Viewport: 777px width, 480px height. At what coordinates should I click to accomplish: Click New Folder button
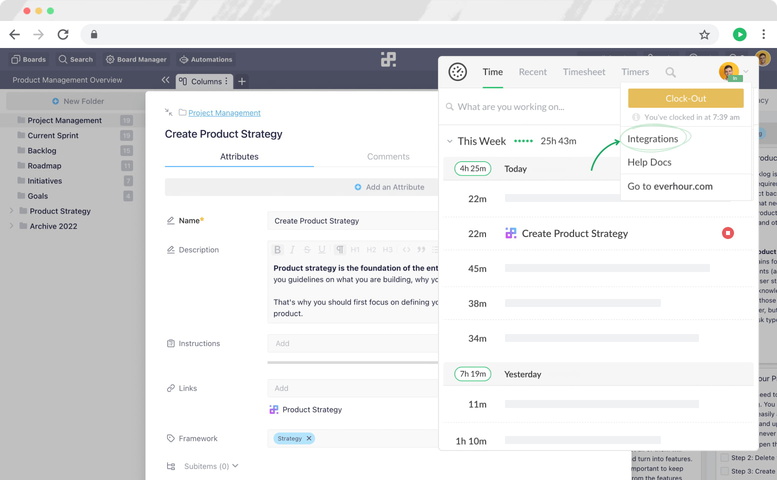tap(78, 101)
